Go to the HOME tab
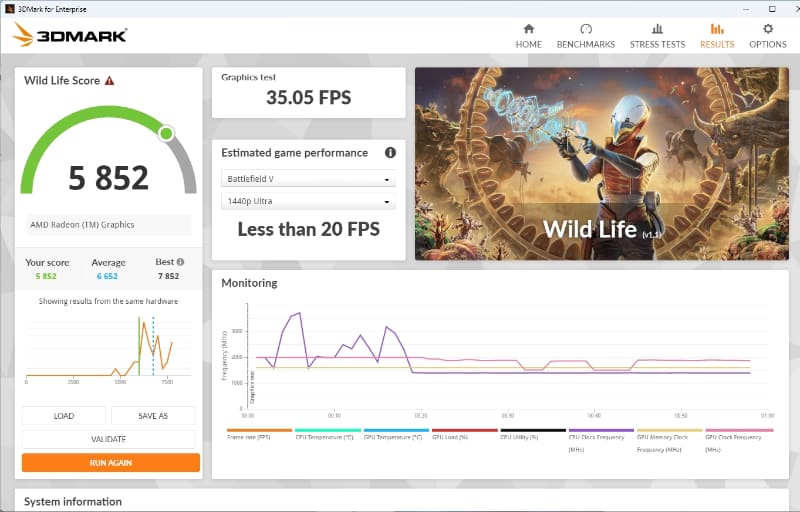 (x=528, y=36)
